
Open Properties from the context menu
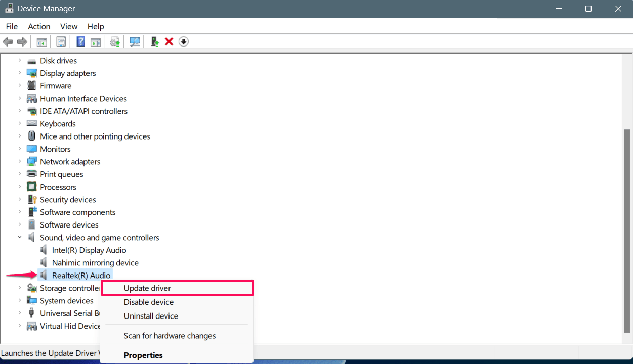click(177, 355)
